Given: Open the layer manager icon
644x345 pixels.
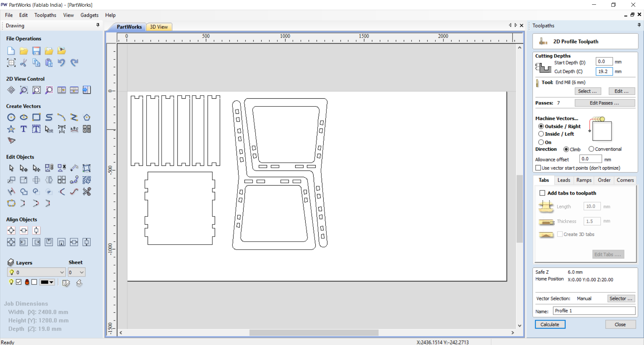Looking at the screenshot, I should [11, 262].
